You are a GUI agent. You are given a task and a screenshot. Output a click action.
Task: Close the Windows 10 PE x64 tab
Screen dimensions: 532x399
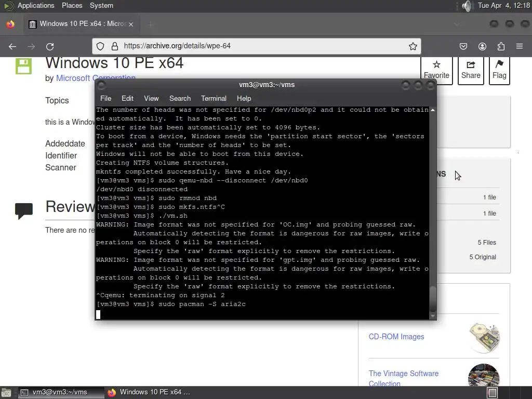131,24
